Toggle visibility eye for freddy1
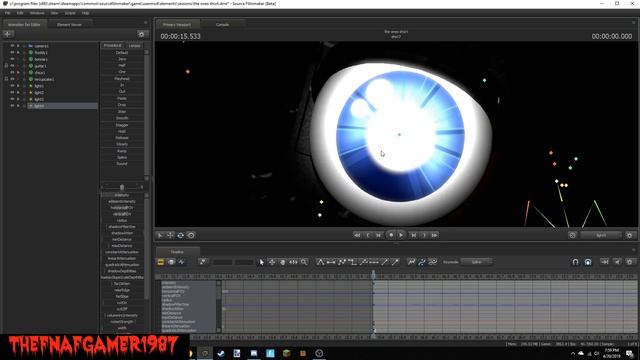The image size is (640, 360). click(x=12, y=52)
